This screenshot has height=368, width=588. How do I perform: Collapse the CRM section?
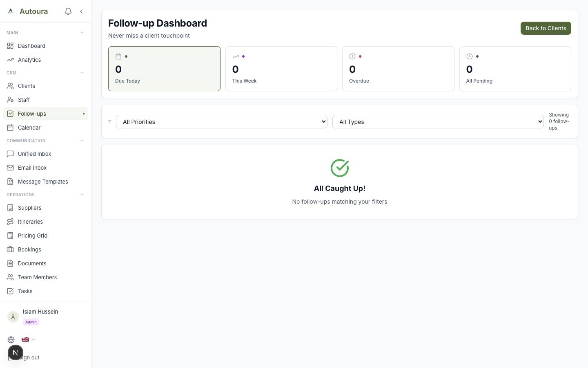pyautogui.click(x=82, y=73)
